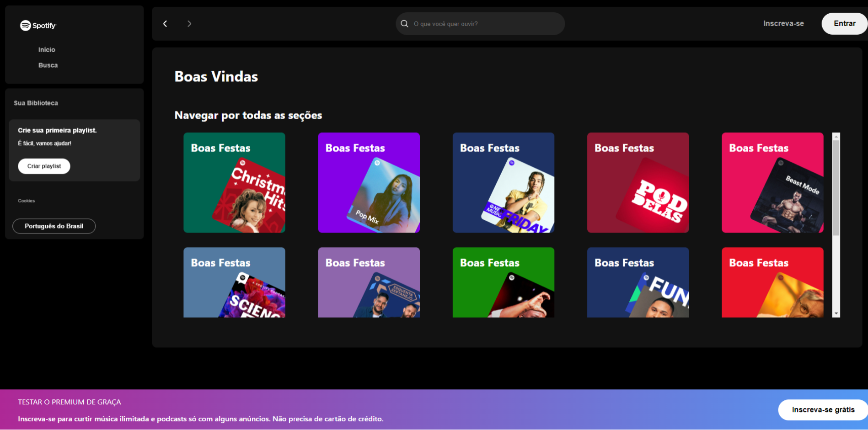
Task: Open the Beast Mode card
Action: (772, 183)
